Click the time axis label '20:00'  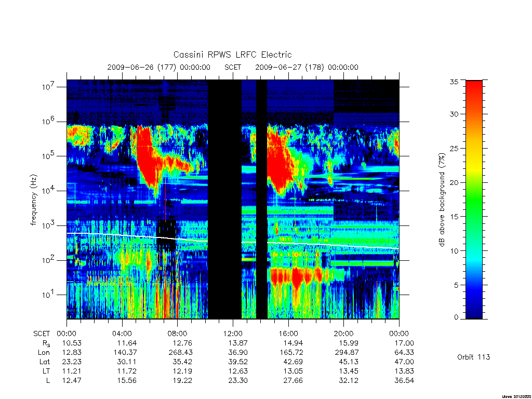(343, 334)
